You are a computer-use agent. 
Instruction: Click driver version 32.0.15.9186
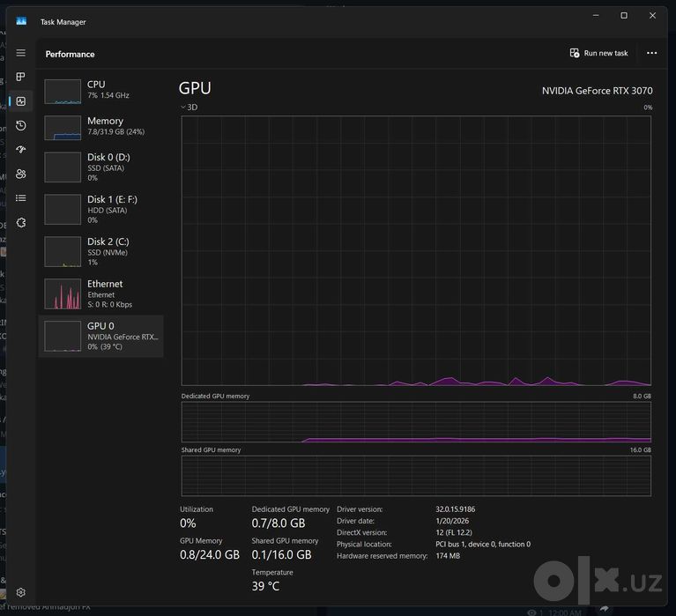(x=456, y=509)
